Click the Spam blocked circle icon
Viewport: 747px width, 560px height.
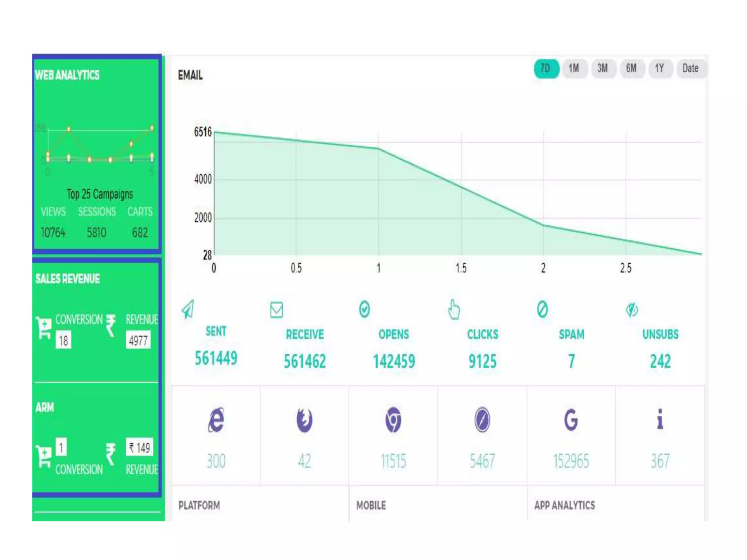[542, 310]
